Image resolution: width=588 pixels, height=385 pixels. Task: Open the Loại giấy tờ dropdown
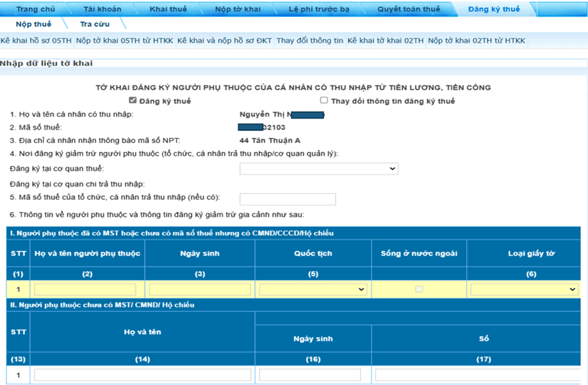click(x=523, y=290)
